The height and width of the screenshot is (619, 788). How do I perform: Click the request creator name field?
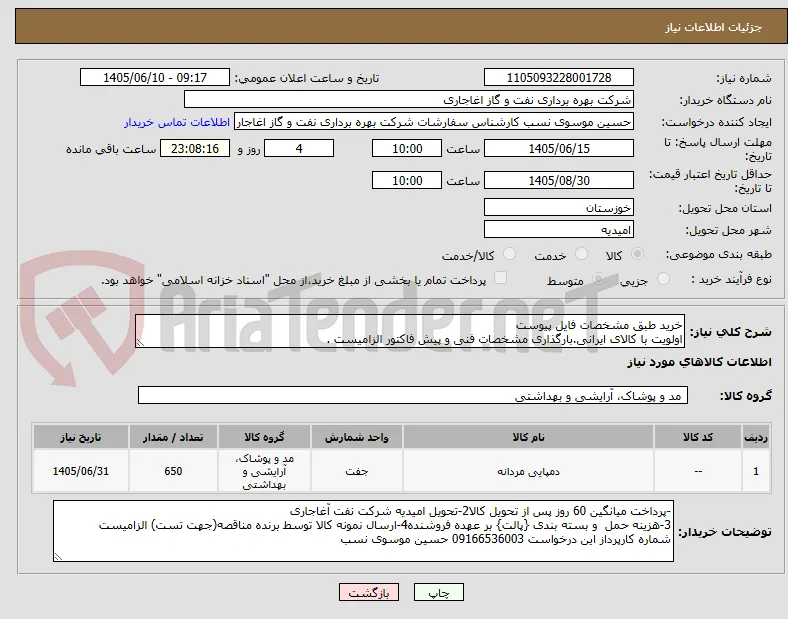[434, 122]
